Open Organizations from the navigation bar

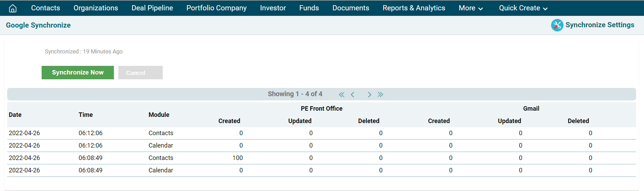[x=96, y=8]
